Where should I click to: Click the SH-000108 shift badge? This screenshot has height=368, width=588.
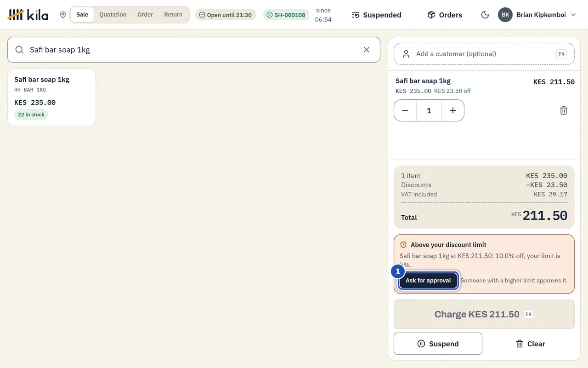point(286,15)
